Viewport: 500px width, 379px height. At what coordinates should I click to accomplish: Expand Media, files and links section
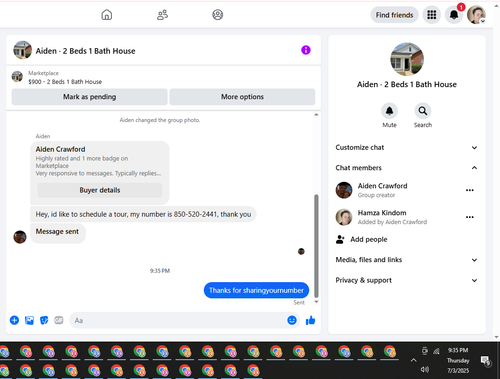pos(407,260)
